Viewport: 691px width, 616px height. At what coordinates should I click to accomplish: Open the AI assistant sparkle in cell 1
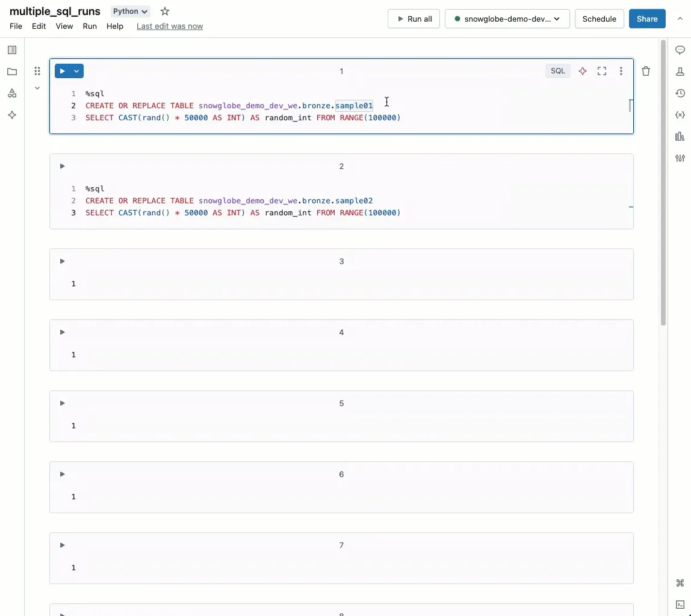(x=582, y=71)
